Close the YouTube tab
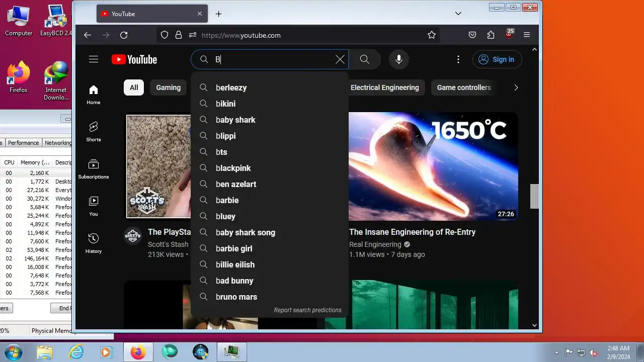The width and height of the screenshot is (644, 362). [200, 14]
